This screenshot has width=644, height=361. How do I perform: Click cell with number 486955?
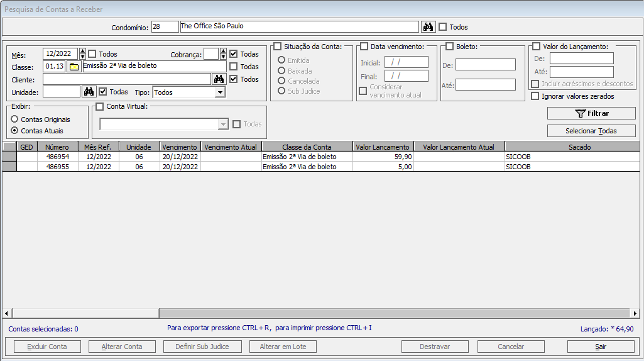coord(58,167)
